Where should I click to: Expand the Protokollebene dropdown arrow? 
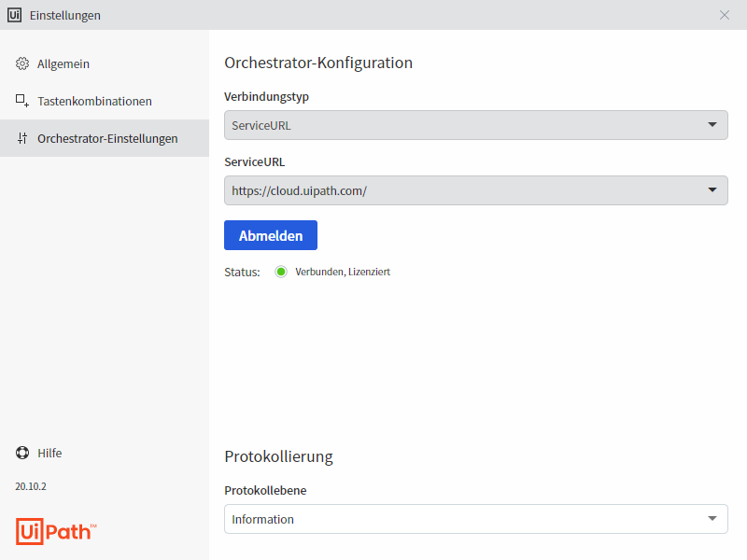712,518
